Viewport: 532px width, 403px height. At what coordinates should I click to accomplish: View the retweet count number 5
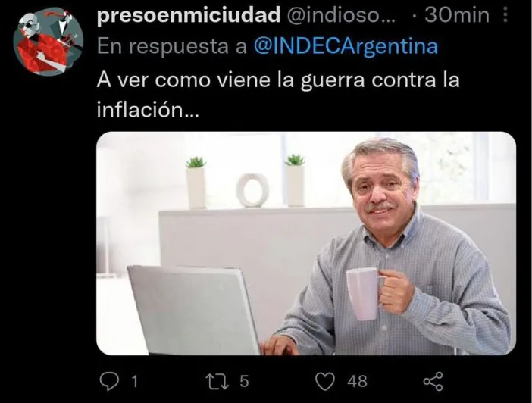tap(244, 381)
